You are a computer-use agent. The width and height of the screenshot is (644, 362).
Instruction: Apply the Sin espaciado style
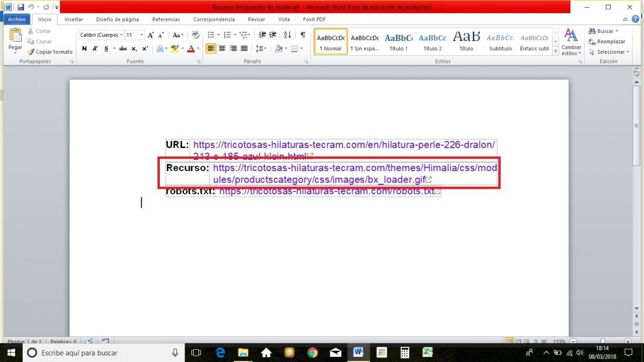click(x=365, y=42)
